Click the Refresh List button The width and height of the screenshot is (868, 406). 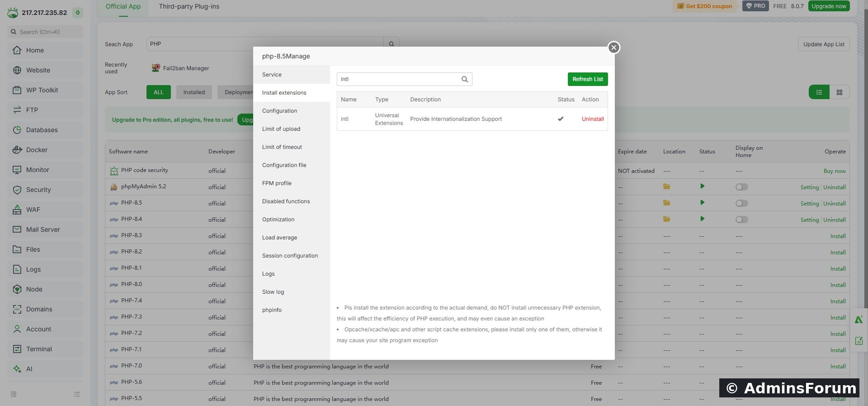588,79
